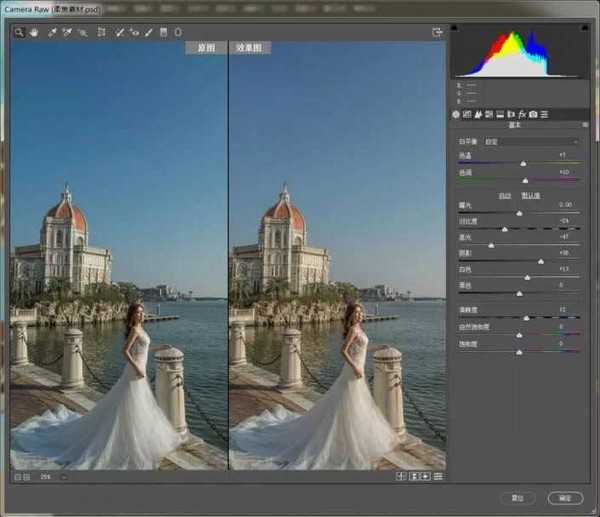Select the Graduated Filter tool
Screen dimensions: 600x517
point(164,32)
